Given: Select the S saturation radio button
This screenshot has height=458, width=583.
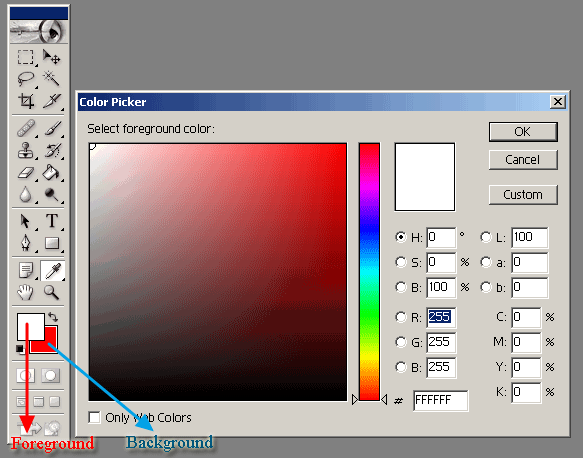Looking at the screenshot, I should coord(401,262).
